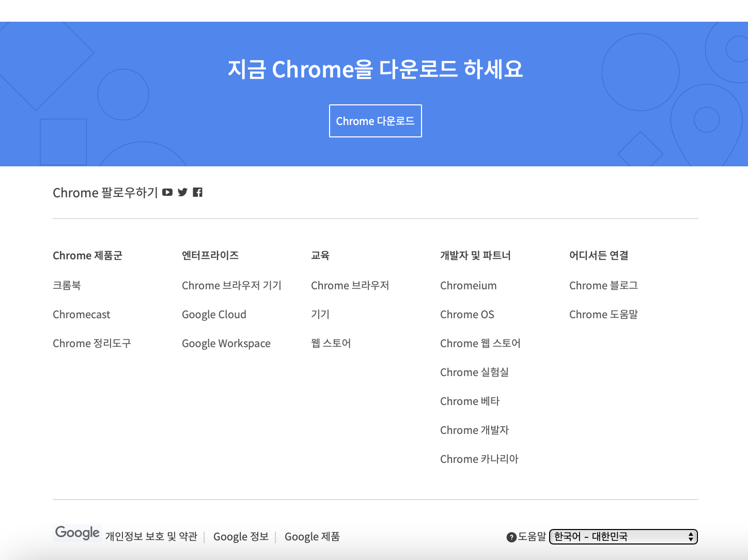Click the 도움말 help link in footer
Image resolution: width=748 pixels, height=560 pixels.
click(532, 537)
